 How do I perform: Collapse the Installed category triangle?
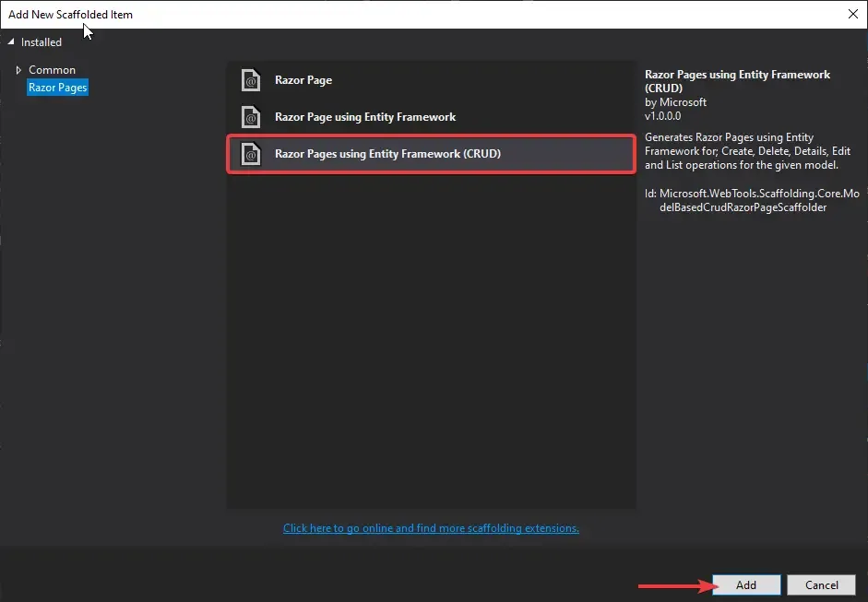(x=11, y=41)
